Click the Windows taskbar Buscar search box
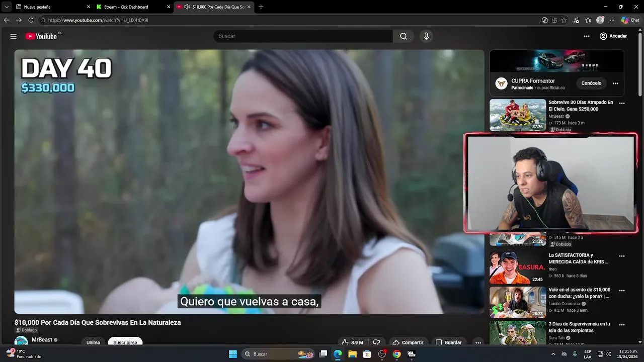644x362 pixels. pyautogui.click(x=278, y=354)
